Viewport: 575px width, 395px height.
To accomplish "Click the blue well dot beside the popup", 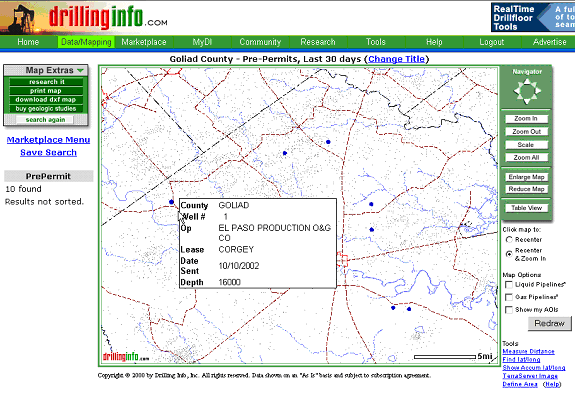I will [x=171, y=202].
